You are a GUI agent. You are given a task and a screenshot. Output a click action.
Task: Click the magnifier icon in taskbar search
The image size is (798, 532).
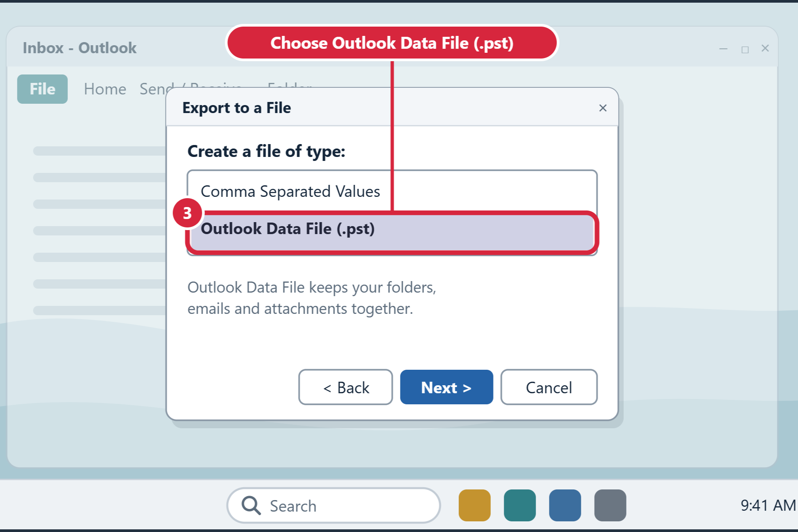251,505
